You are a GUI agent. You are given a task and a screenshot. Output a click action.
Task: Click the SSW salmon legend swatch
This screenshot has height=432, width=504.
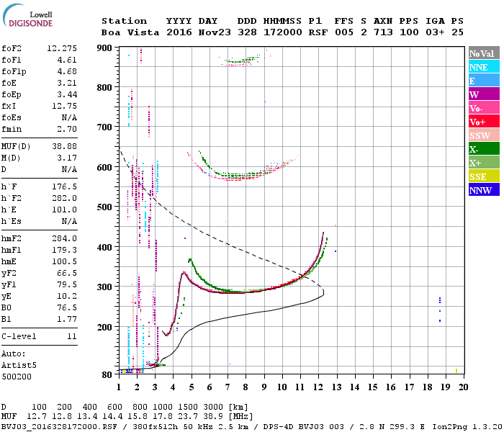(484, 135)
